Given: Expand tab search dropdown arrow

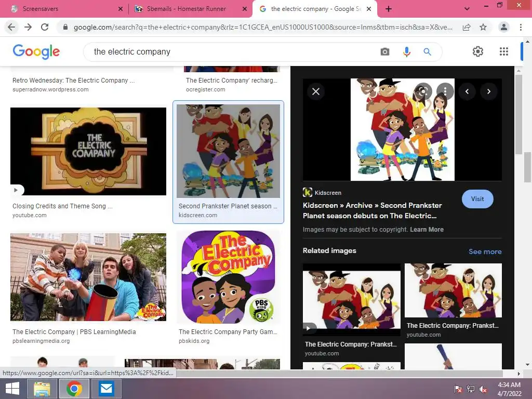Looking at the screenshot, I should [x=467, y=9].
